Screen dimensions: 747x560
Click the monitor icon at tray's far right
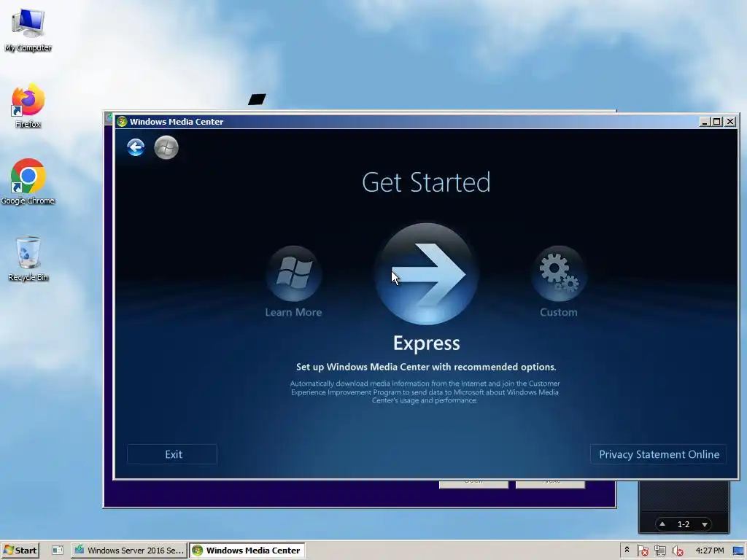[738, 551]
